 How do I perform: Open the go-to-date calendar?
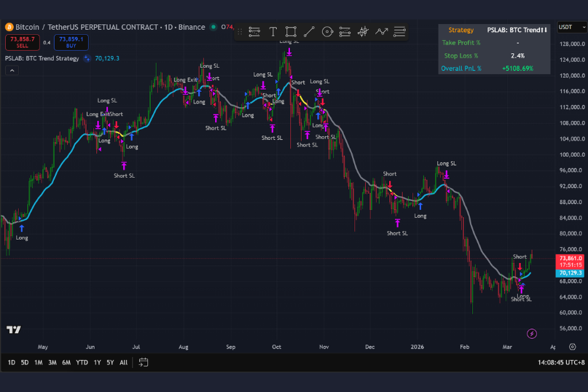pos(144,362)
